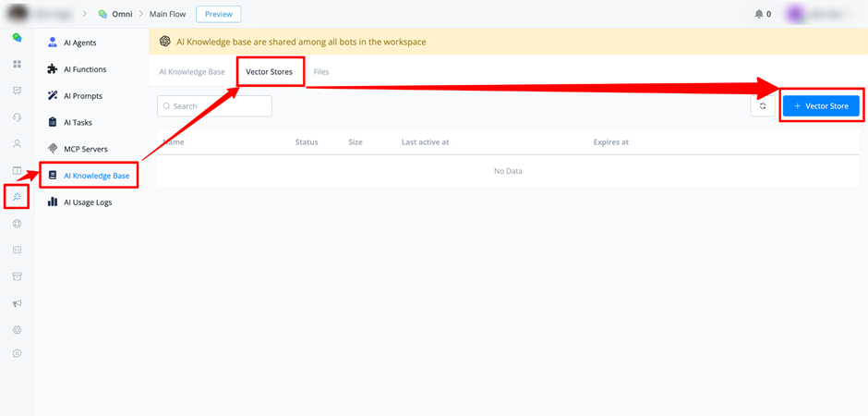
Task: Open the user contacts icon in sidebar
Action: coord(18,144)
